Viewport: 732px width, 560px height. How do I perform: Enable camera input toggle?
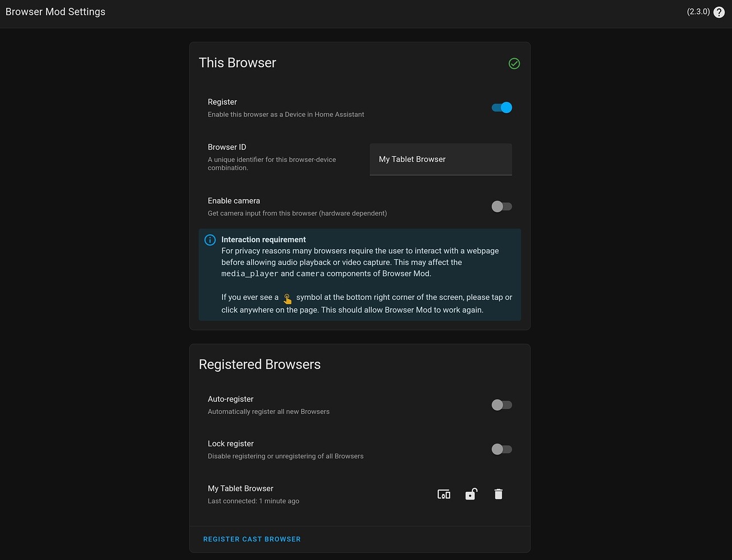pyautogui.click(x=501, y=206)
